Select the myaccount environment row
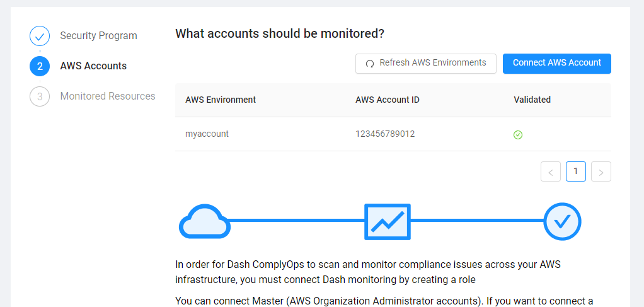Viewport: 644px width, 307px height. click(207, 134)
